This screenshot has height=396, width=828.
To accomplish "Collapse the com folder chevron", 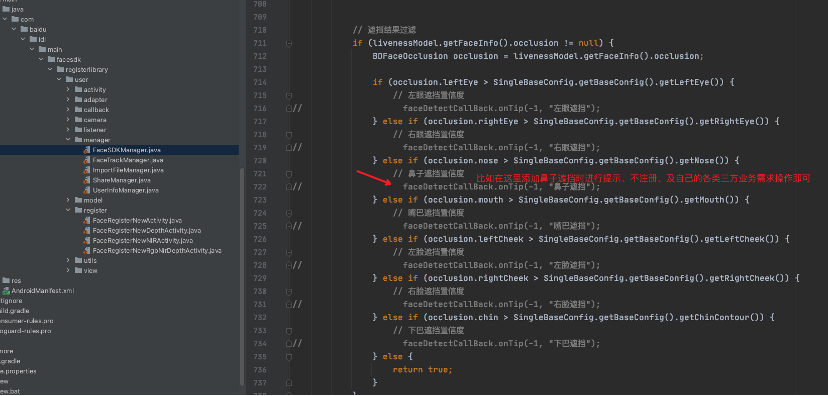I will pyautogui.click(x=5, y=20).
